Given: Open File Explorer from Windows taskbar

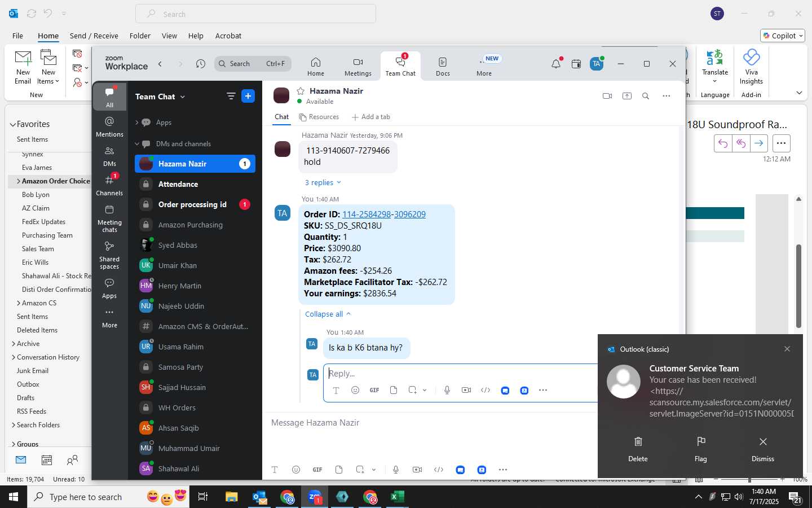Looking at the screenshot, I should point(232,497).
